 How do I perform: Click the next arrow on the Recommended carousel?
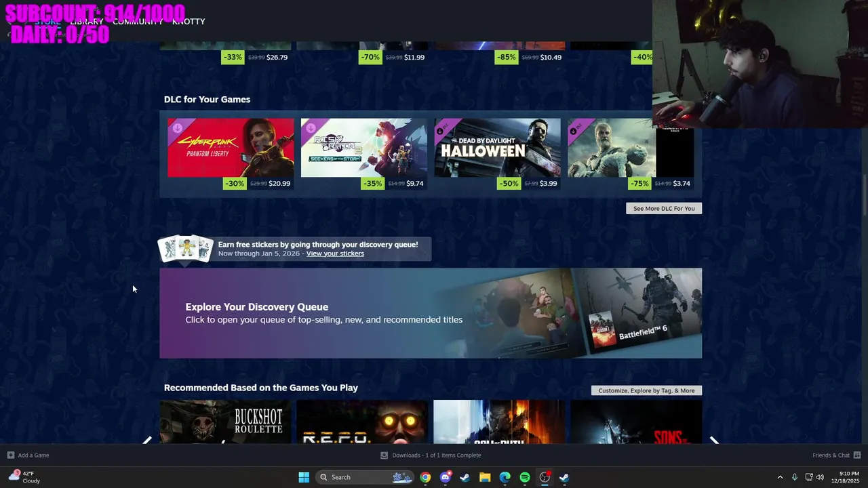point(714,441)
